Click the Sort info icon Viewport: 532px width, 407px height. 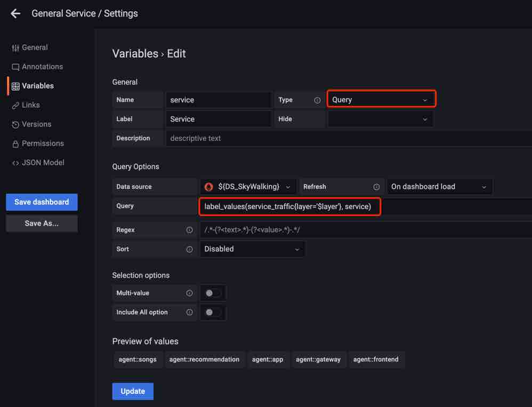tap(189, 249)
